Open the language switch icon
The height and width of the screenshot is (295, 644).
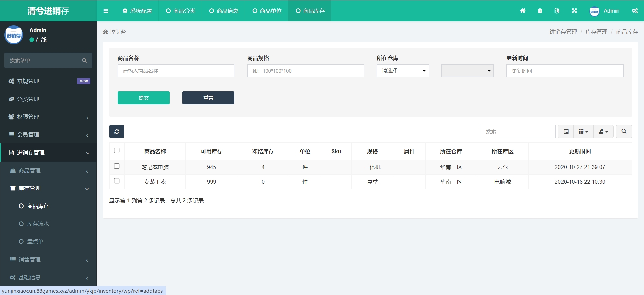[557, 11]
